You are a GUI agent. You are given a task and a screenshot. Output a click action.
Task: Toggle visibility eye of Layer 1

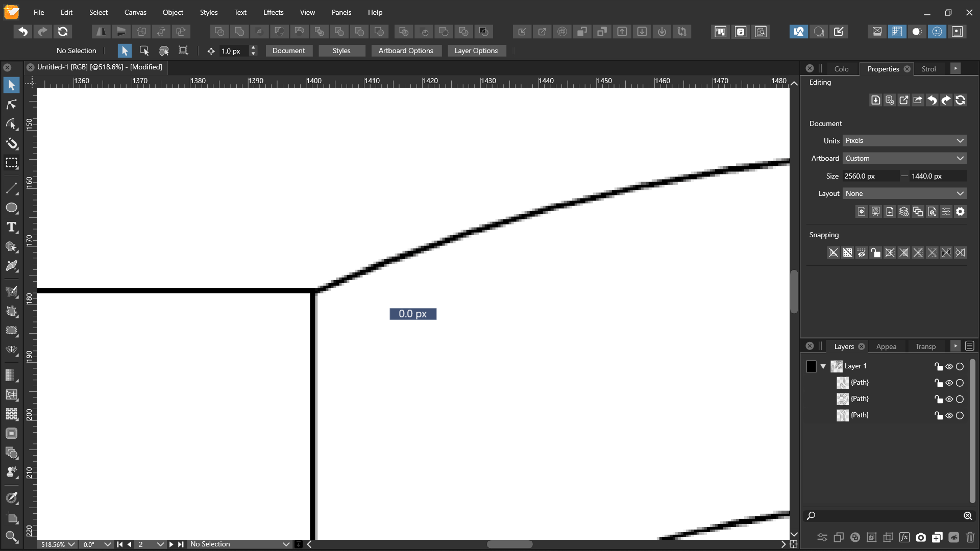pyautogui.click(x=949, y=366)
